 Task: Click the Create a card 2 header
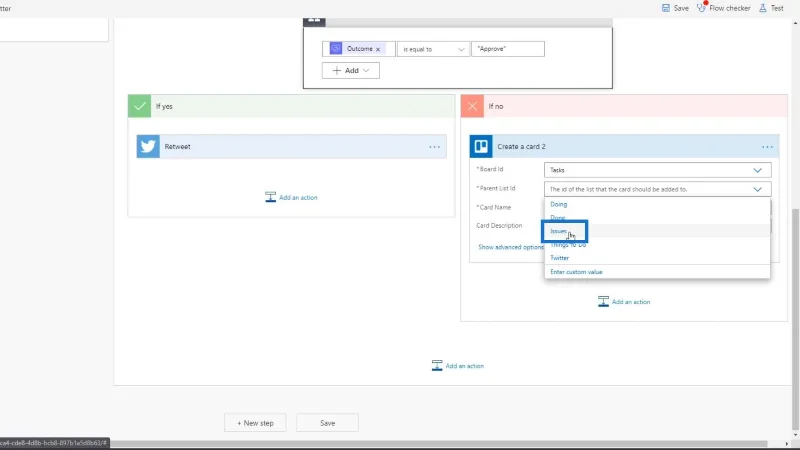click(624, 146)
